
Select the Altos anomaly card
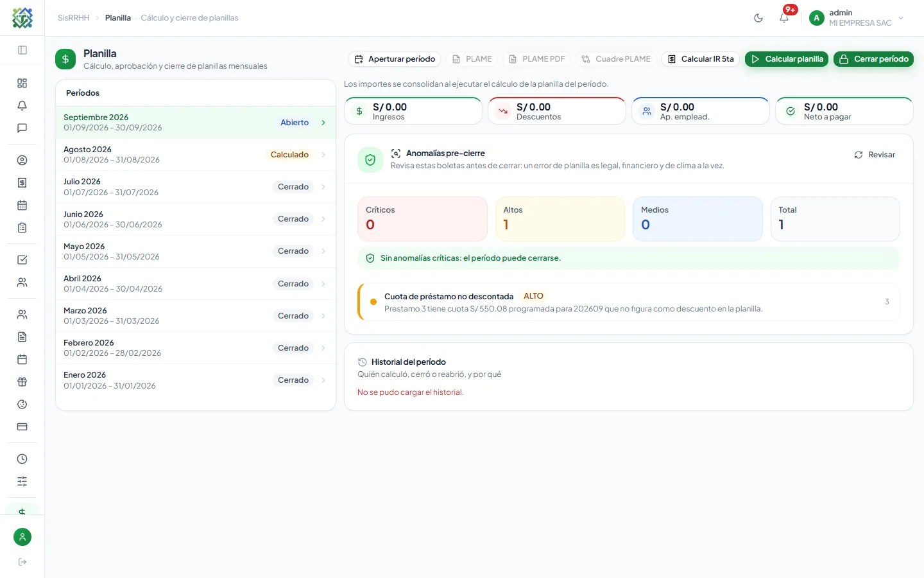pyautogui.click(x=560, y=219)
